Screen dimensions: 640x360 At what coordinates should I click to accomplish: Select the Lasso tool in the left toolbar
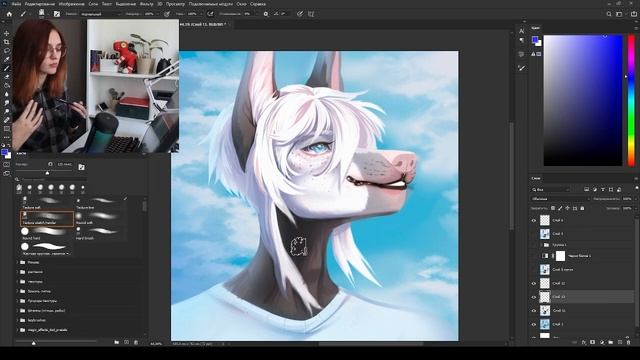(x=7, y=51)
